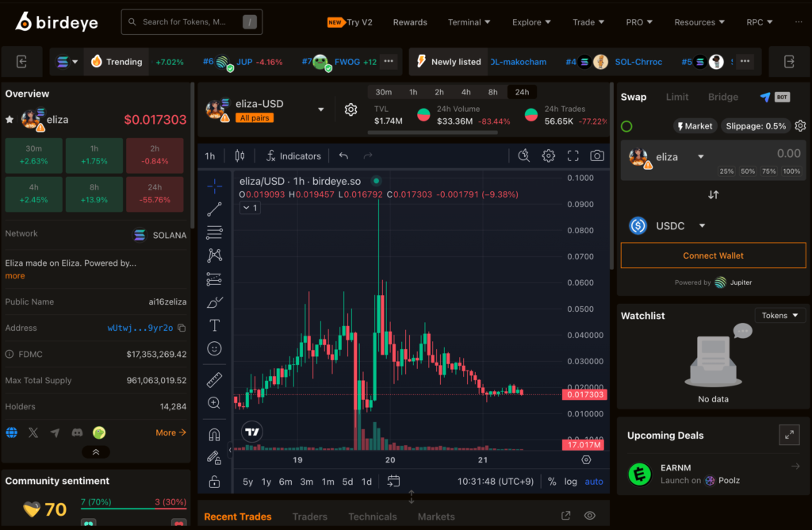This screenshot has height=530, width=812.
Task: Open chart settings gear in toolbar
Action: 549,156
